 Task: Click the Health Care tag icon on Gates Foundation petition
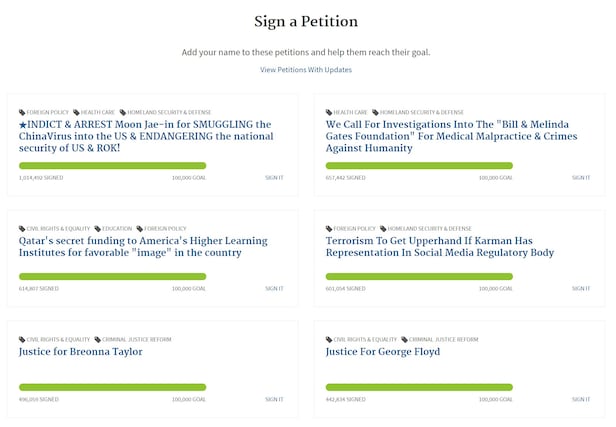329,112
